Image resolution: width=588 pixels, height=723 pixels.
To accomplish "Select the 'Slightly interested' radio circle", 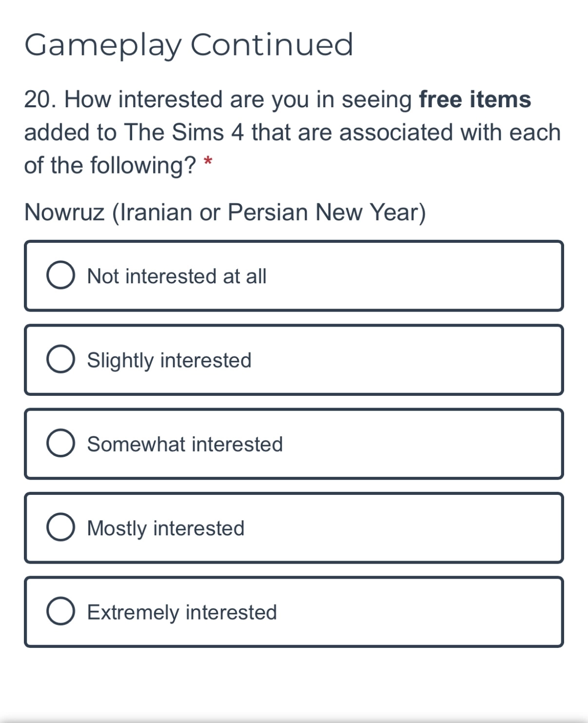I will tap(60, 360).
